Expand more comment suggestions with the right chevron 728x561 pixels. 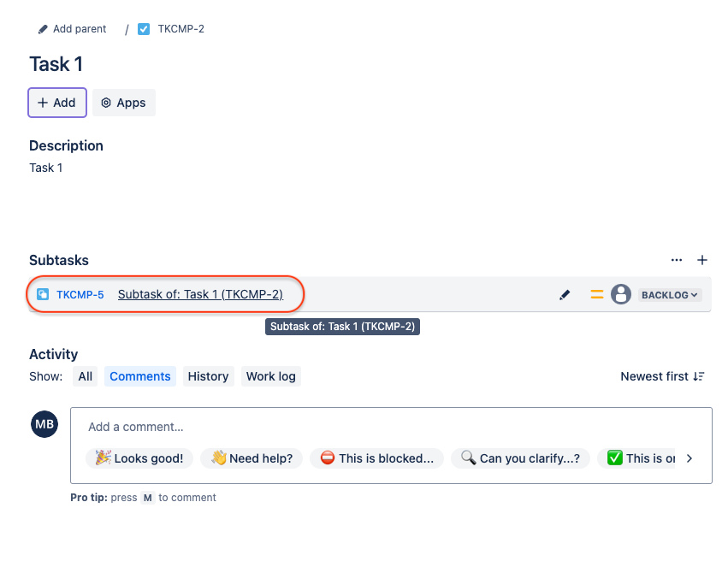[689, 458]
